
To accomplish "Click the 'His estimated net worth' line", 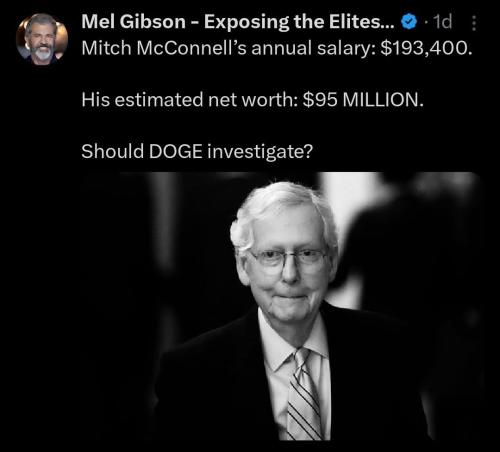I will (252, 99).
